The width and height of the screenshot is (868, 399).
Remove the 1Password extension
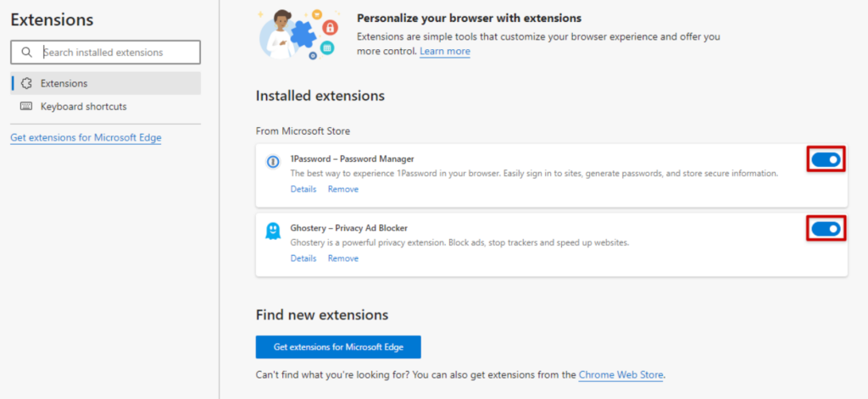pos(342,189)
